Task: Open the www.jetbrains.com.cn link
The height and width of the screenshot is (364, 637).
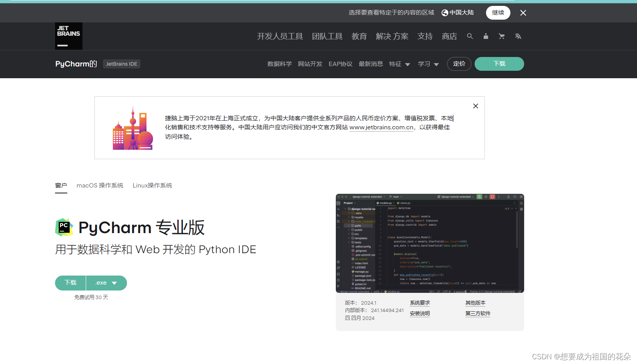Action: [381, 127]
